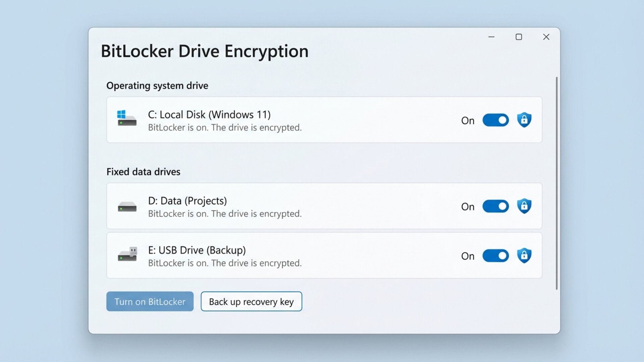This screenshot has width=644, height=362.
Task: Click the lock shield beside the E: drive toggle
Action: tap(525, 255)
